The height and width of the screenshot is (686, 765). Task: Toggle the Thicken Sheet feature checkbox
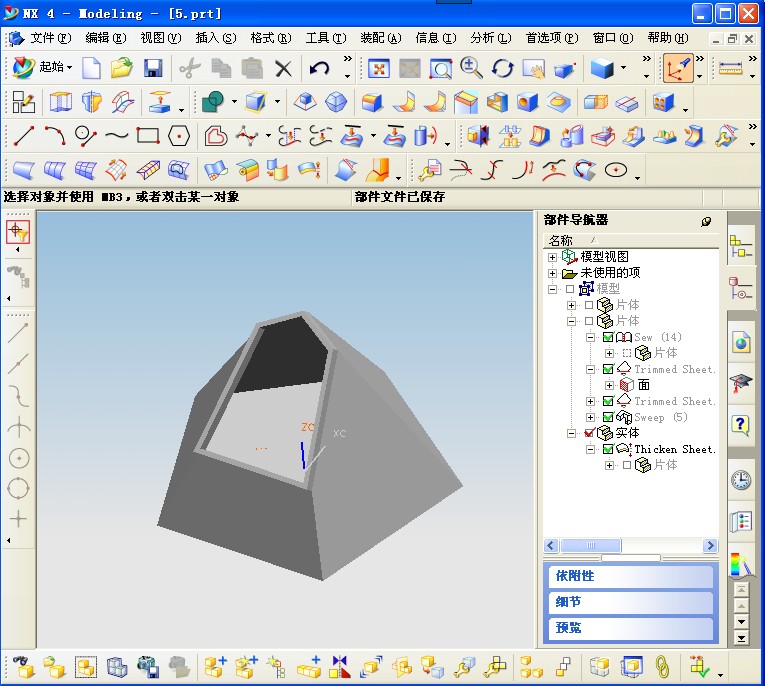(x=608, y=449)
